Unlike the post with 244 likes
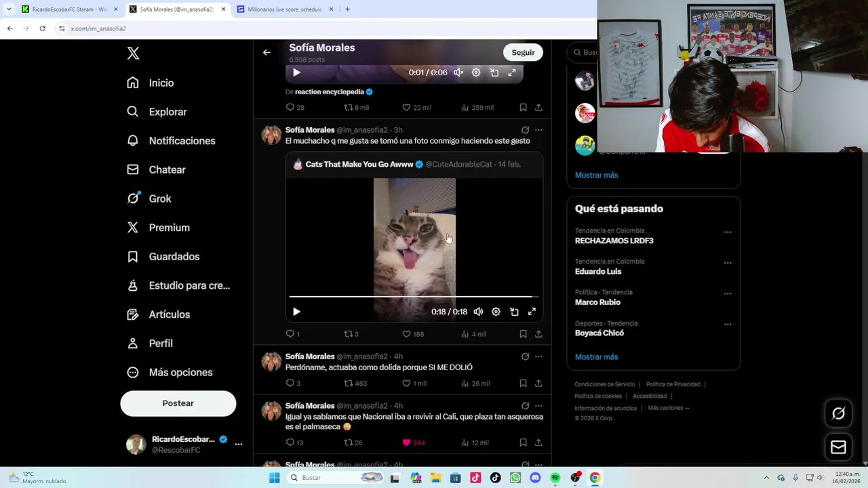The width and height of the screenshot is (868, 488). [414, 443]
